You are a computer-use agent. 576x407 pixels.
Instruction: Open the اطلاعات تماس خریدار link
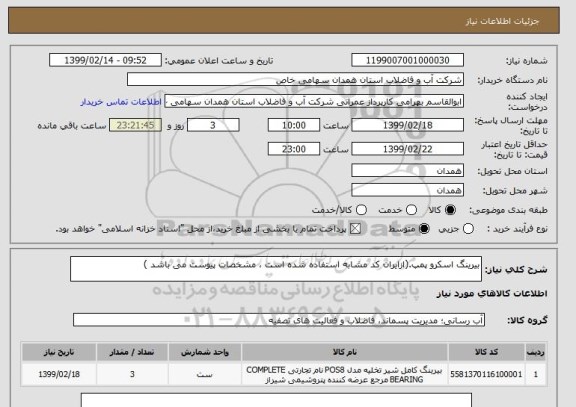click(121, 102)
